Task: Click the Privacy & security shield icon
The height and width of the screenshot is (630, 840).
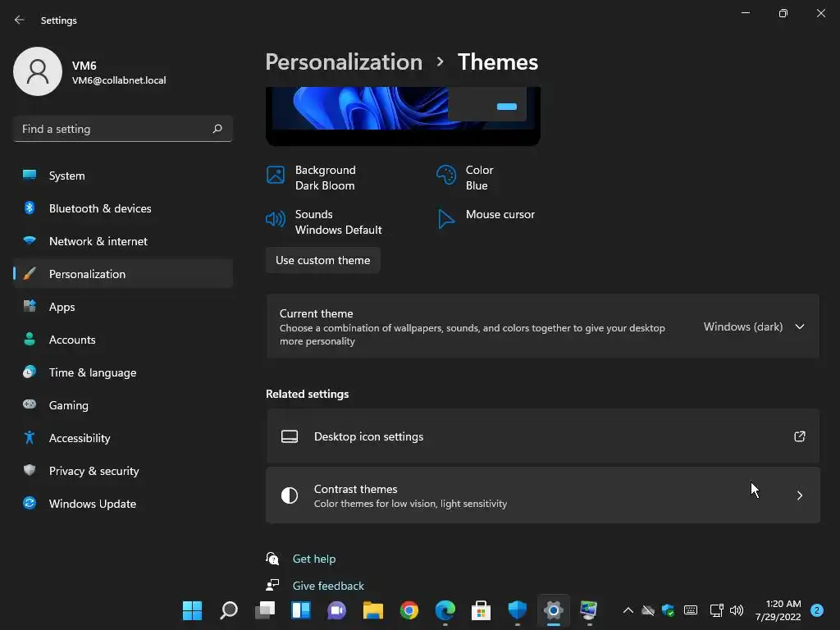Action: click(x=30, y=470)
